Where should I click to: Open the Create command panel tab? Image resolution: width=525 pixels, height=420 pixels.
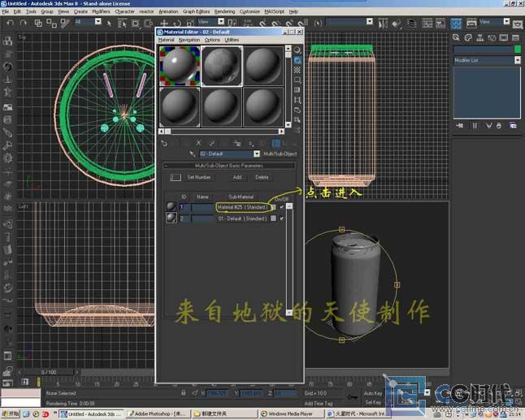[456, 37]
